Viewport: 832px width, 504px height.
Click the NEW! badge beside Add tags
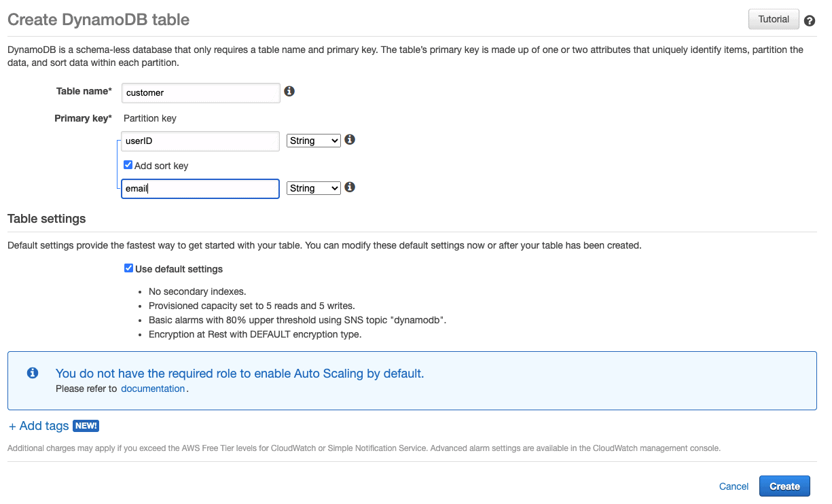coord(86,426)
